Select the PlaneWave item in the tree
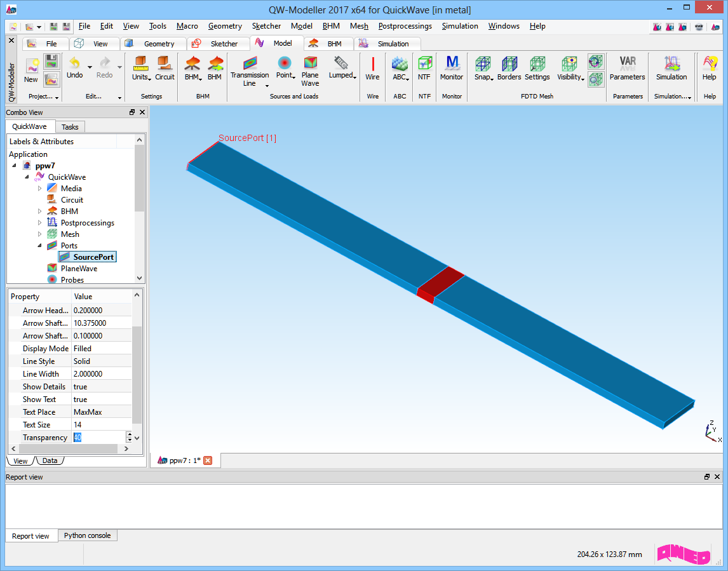This screenshot has height=571, width=728. click(x=79, y=268)
